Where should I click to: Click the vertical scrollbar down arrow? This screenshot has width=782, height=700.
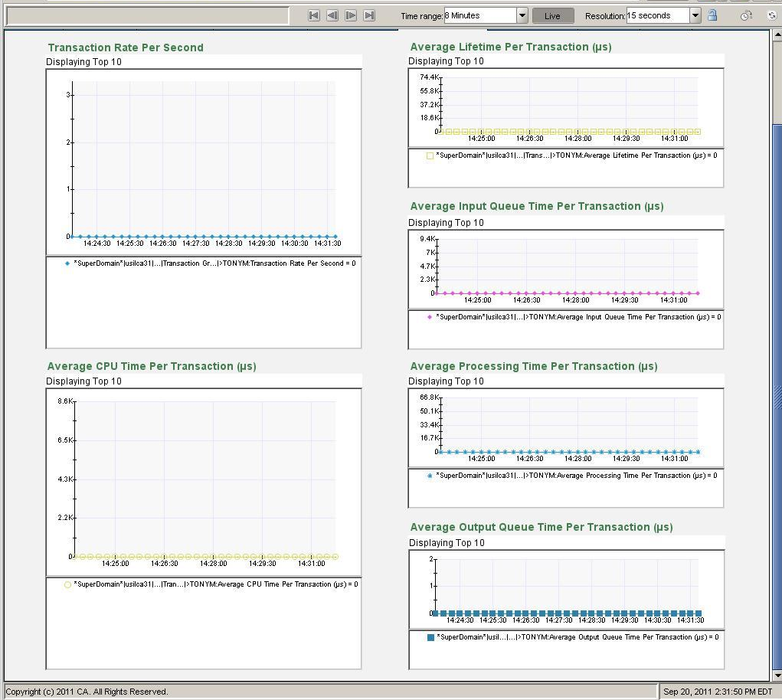click(x=777, y=675)
